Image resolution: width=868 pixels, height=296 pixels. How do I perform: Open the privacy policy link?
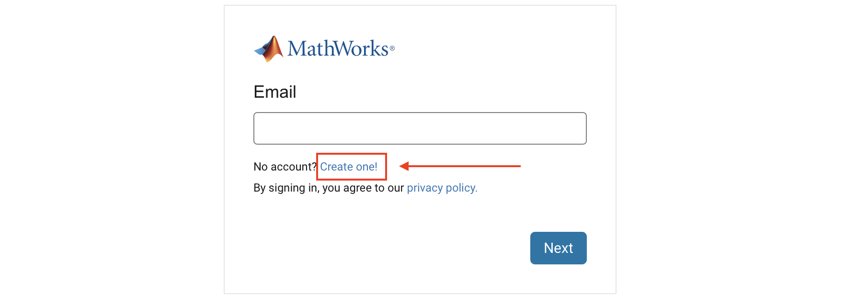point(441,188)
